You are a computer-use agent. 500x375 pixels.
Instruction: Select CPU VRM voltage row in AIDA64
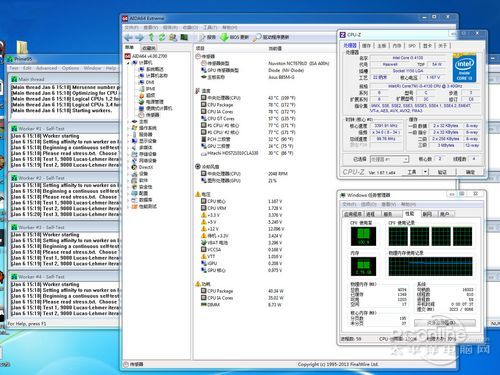[242, 208]
